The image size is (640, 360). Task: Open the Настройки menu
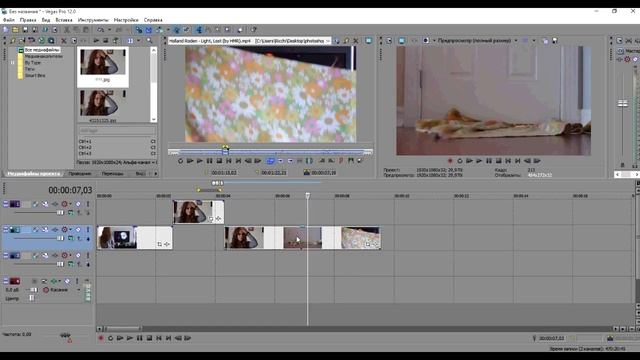point(126,20)
